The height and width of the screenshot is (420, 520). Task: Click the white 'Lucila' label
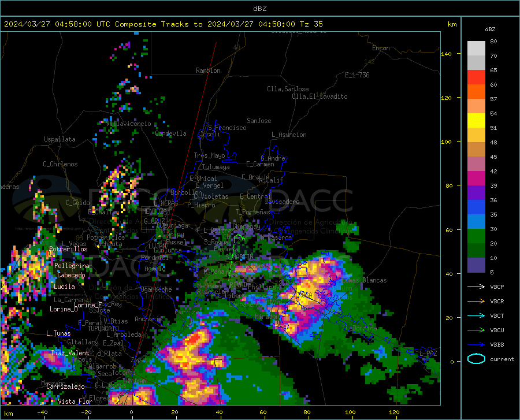point(64,287)
